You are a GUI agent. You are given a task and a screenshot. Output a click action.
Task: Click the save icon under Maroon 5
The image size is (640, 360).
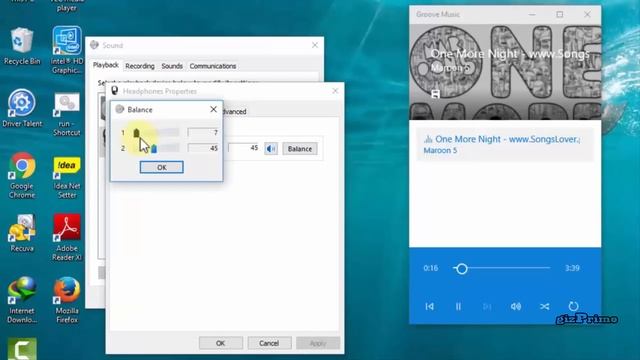436,94
